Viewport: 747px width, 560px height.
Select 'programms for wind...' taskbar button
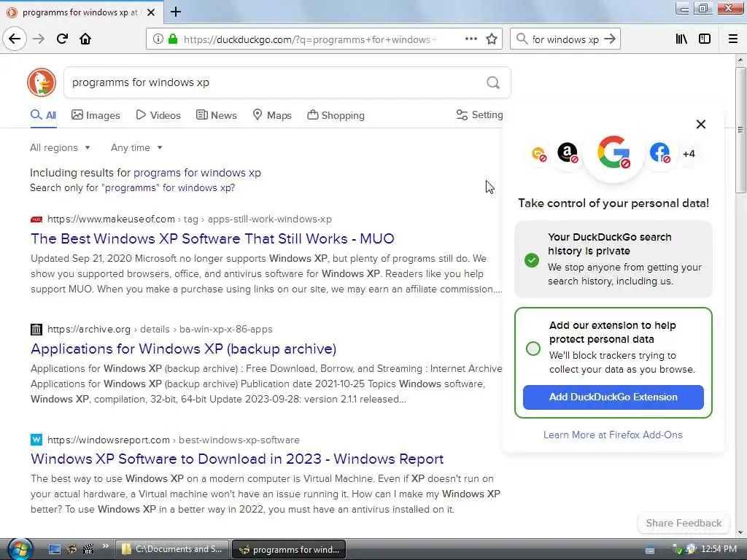click(x=289, y=550)
